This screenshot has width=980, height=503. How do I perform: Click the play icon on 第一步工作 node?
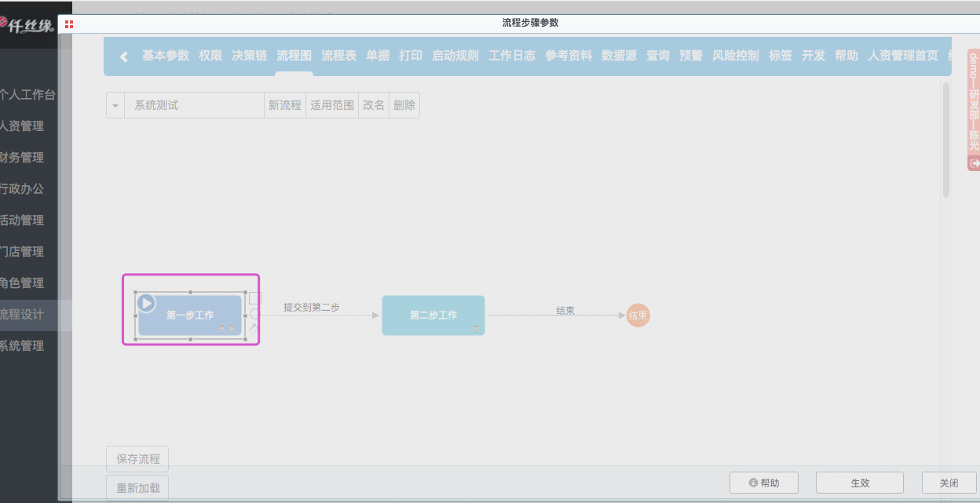click(146, 303)
